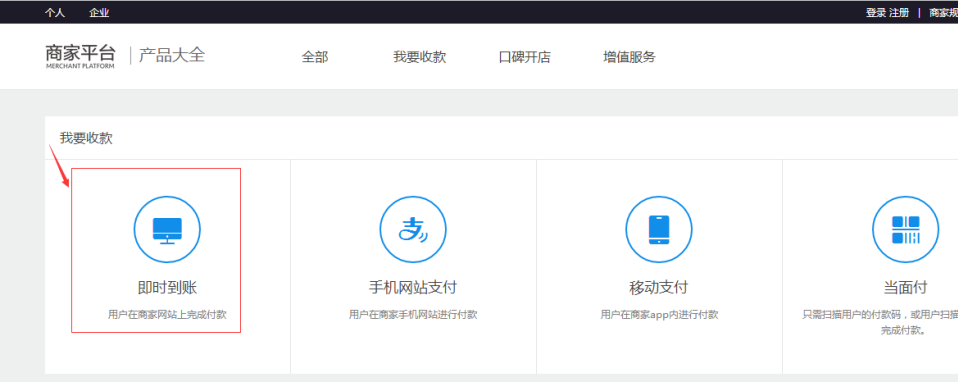Switch to the 全部 navigation tab
958x382 pixels.
click(x=315, y=57)
